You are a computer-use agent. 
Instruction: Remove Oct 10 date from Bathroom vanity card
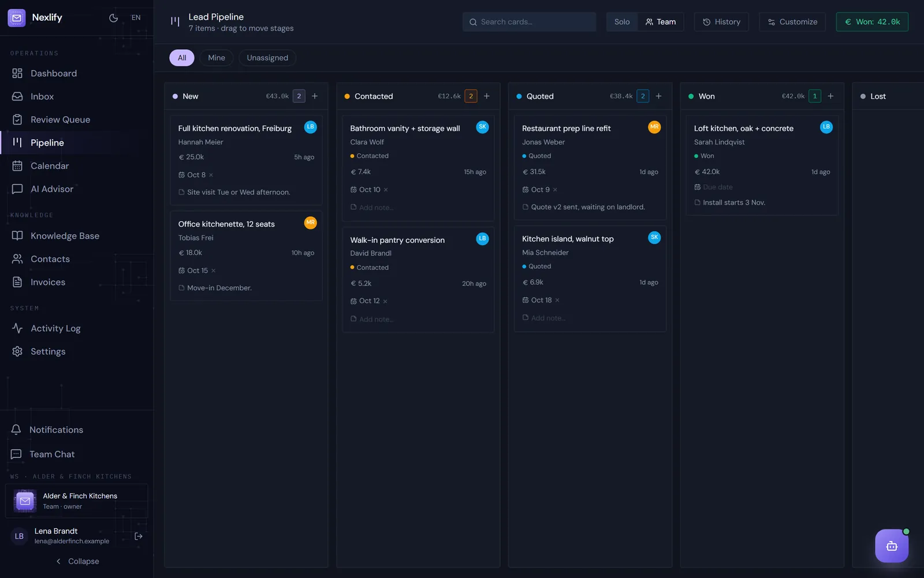tap(386, 190)
